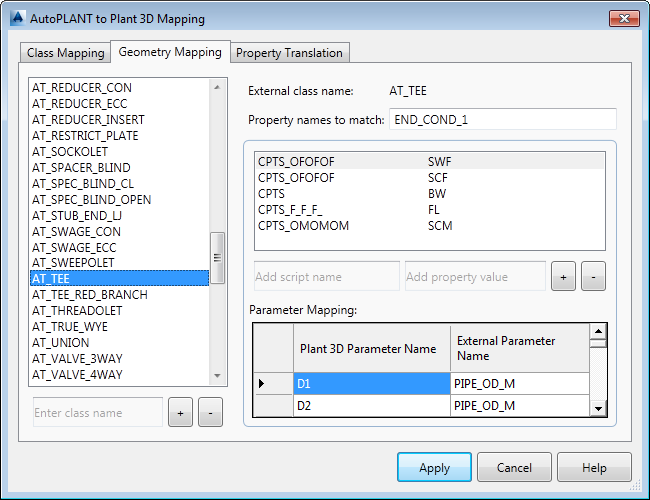Click class list scrollbar down arrow

click(x=217, y=376)
